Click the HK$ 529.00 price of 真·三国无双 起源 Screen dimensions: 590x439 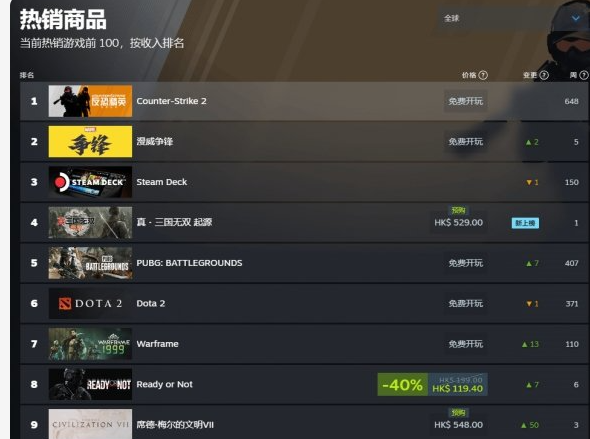click(458, 223)
